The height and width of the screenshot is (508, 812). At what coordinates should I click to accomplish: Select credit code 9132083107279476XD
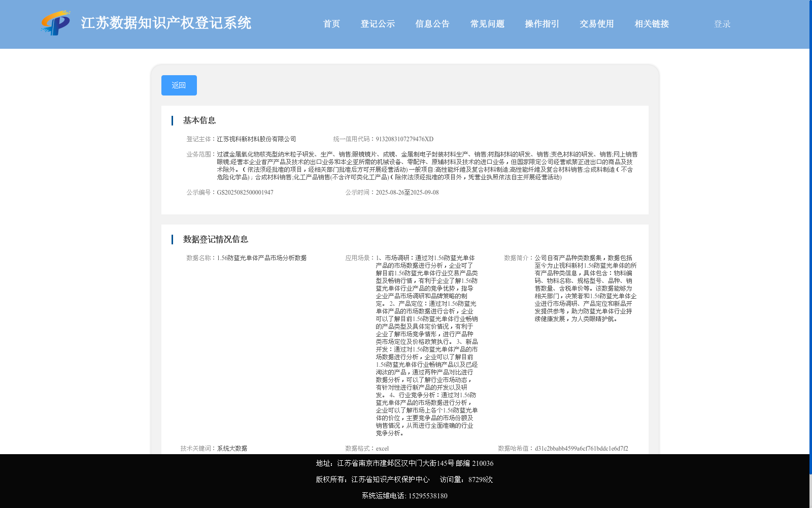pos(404,139)
